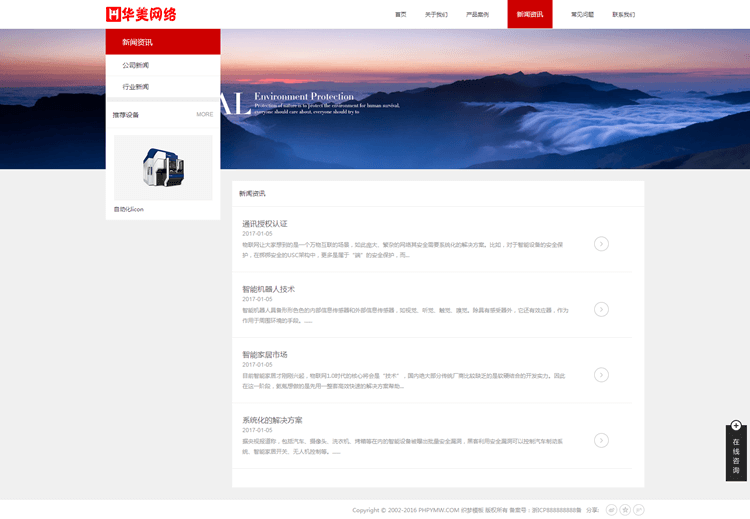Image resolution: width=750 pixels, height=519 pixels.
Task: Expand the 在线咨询 plus icon
Action: (x=736, y=425)
